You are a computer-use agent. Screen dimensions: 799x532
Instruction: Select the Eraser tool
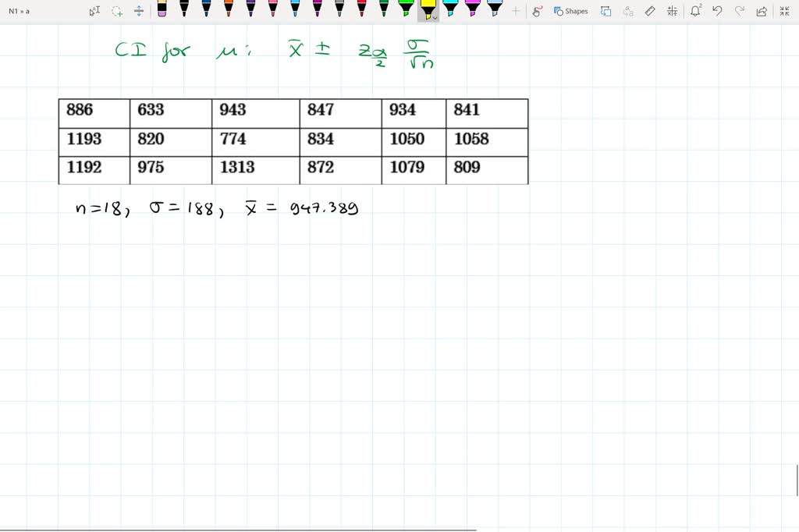click(162, 9)
